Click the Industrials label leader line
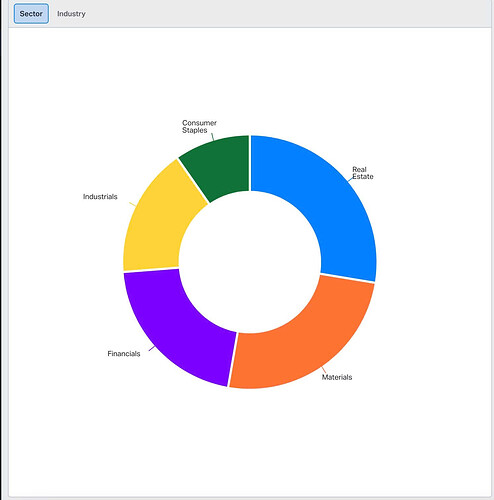 tap(132, 204)
